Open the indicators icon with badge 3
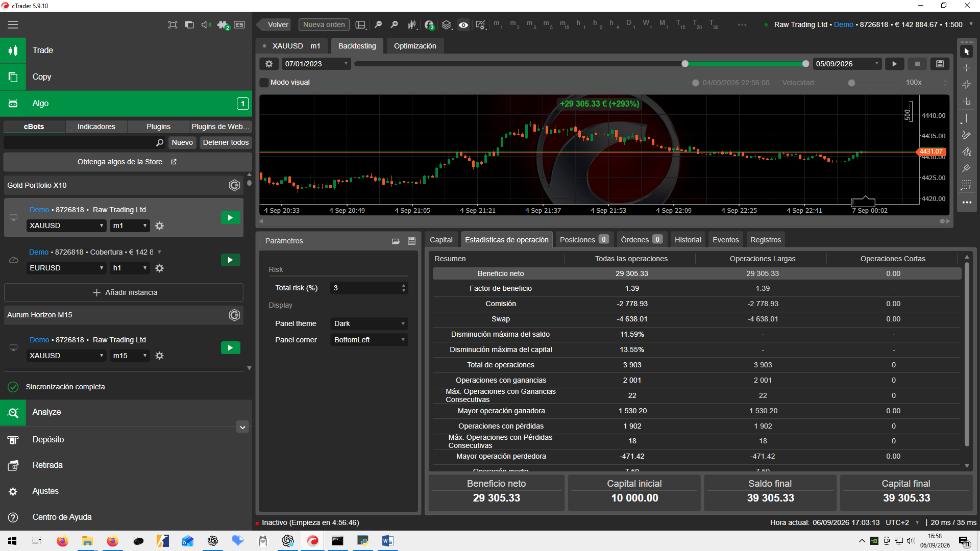The height and width of the screenshot is (551, 980). (429, 24)
